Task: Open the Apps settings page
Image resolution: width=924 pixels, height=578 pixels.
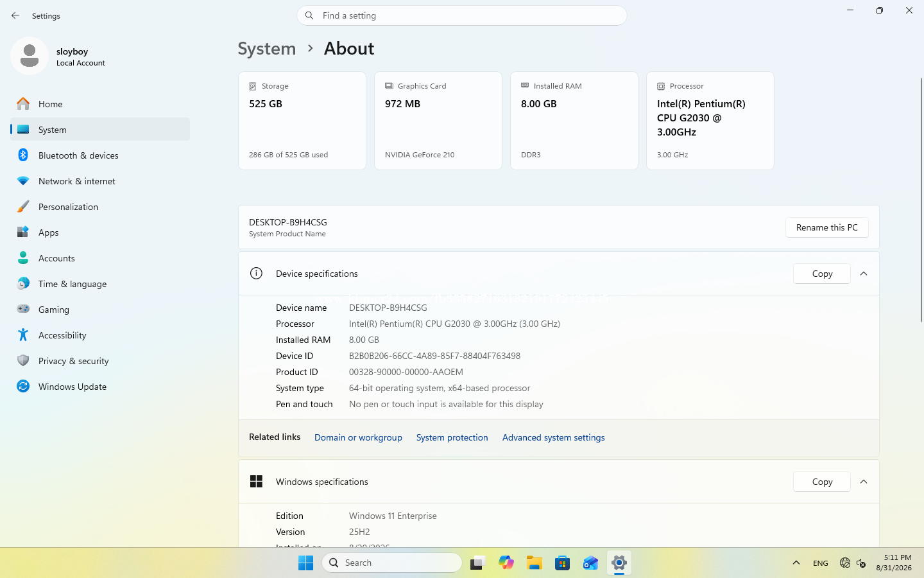Action: pos(100,232)
